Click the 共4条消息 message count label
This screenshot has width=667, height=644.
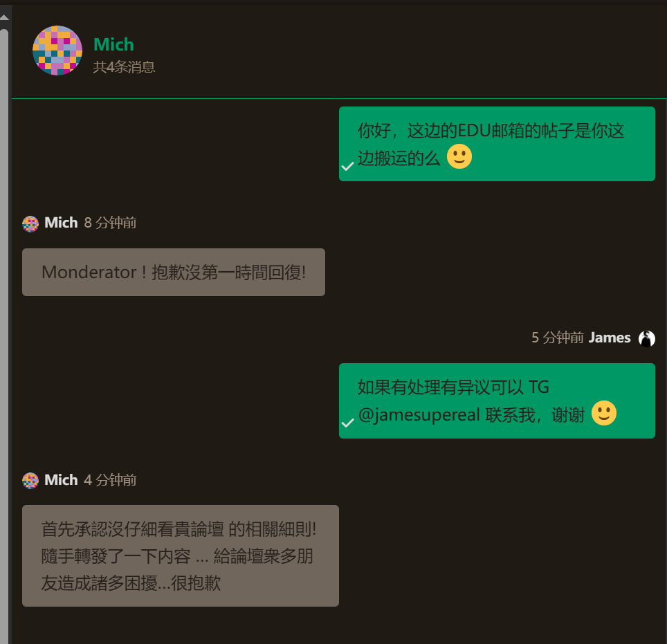(x=125, y=67)
